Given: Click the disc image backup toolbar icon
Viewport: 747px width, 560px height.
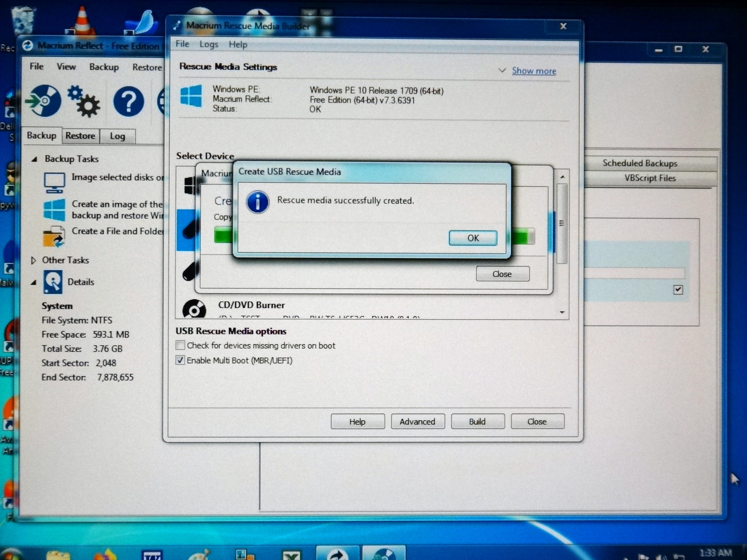Looking at the screenshot, I should (x=44, y=101).
